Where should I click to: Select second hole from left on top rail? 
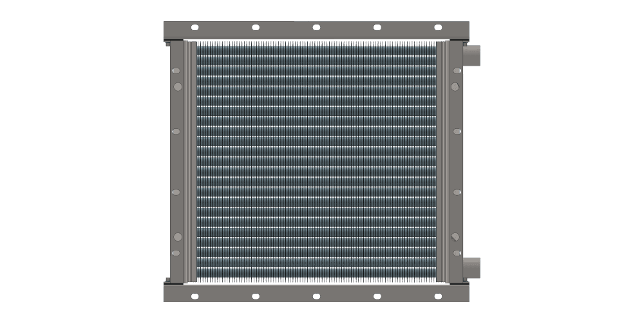[x=256, y=27]
